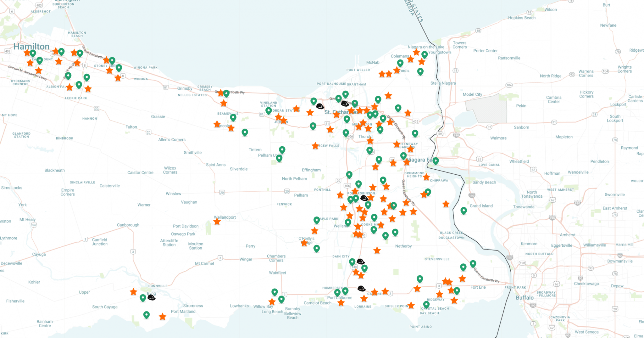Click the Buffalo city label
This screenshot has width=644, height=338.
[x=525, y=297]
